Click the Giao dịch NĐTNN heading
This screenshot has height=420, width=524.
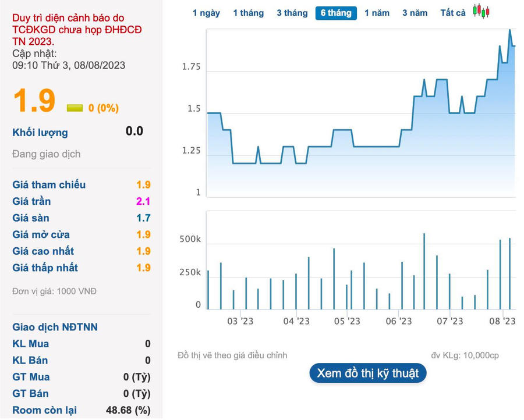click(x=55, y=327)
